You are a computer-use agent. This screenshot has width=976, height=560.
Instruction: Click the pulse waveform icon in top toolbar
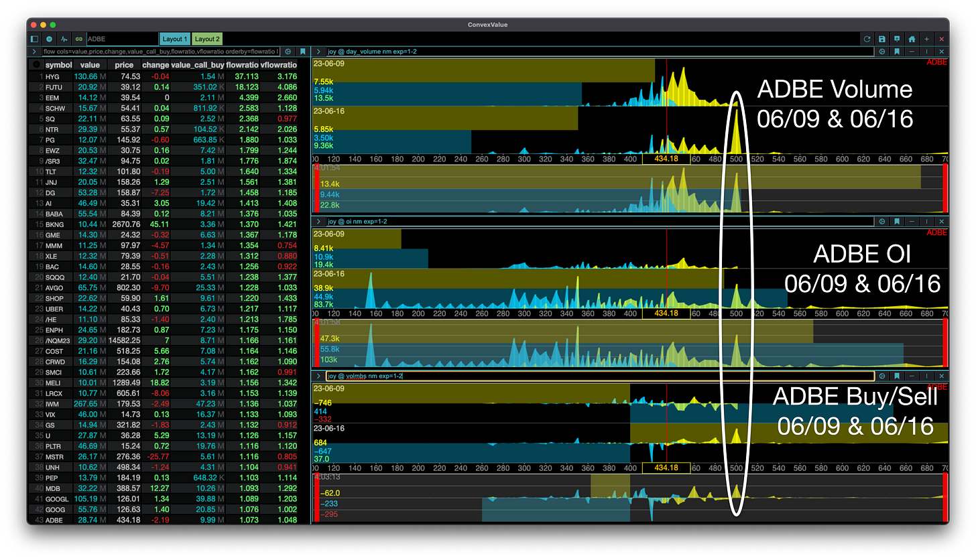tap(64, 40)
